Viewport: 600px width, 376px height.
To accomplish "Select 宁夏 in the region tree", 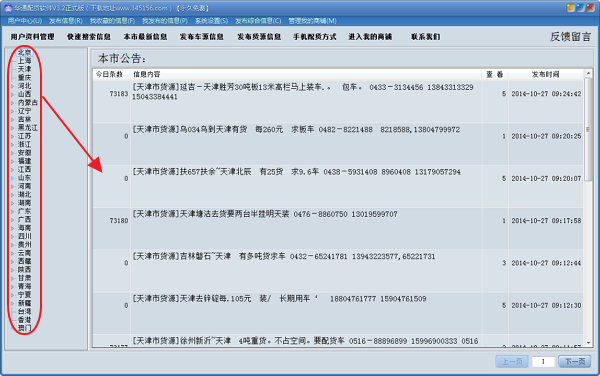I will point(24,295).
